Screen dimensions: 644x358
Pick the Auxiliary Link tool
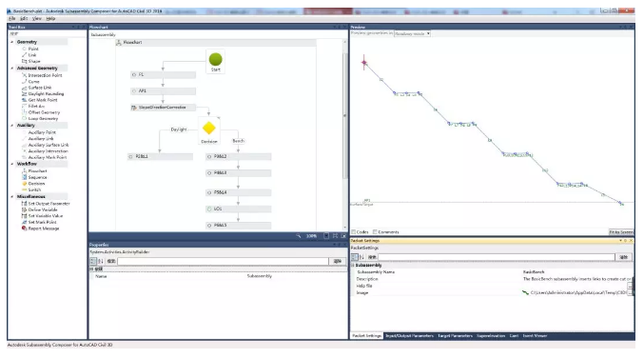(41, 138)
